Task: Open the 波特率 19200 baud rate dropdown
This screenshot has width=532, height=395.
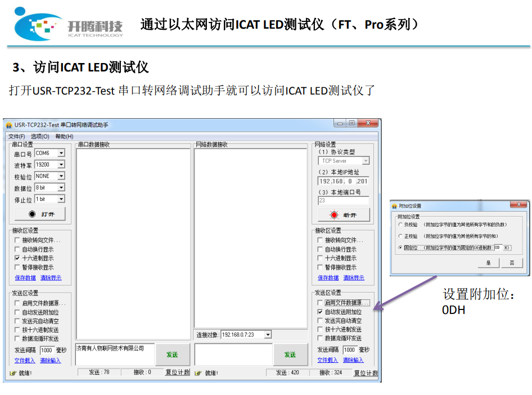Action: 61,165
